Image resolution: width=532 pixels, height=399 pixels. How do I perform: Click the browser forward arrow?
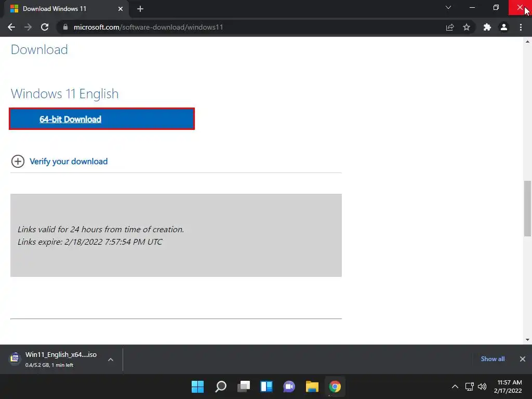coord(28,27)
